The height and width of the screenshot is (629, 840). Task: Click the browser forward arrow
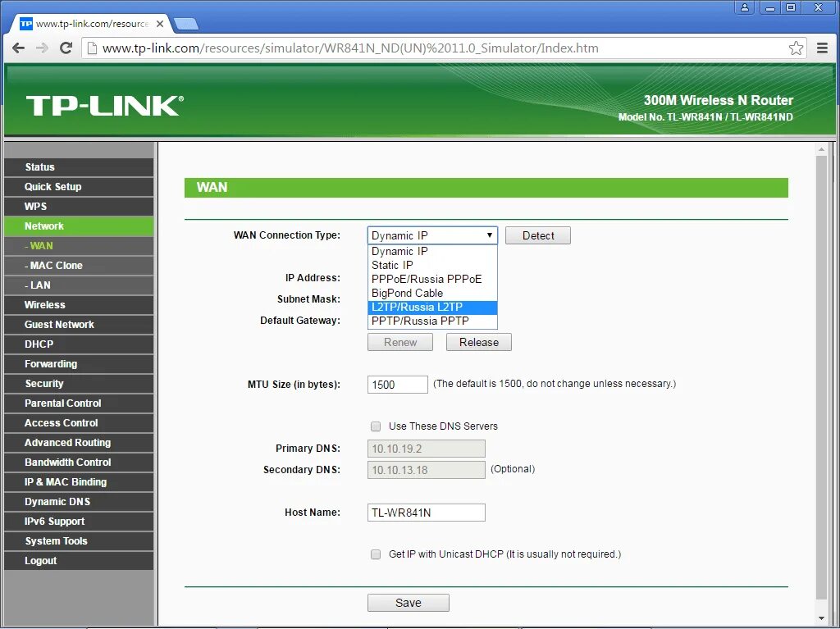coord(42,48)
